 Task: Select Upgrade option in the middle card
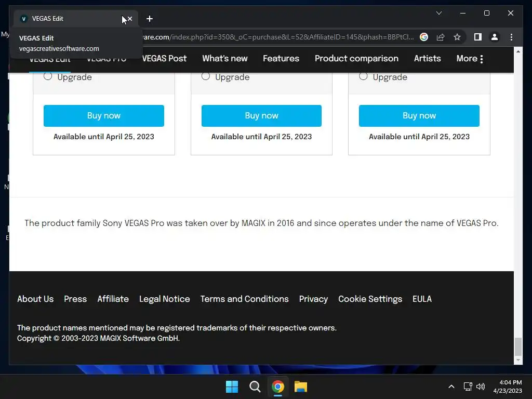coord(206,76)
